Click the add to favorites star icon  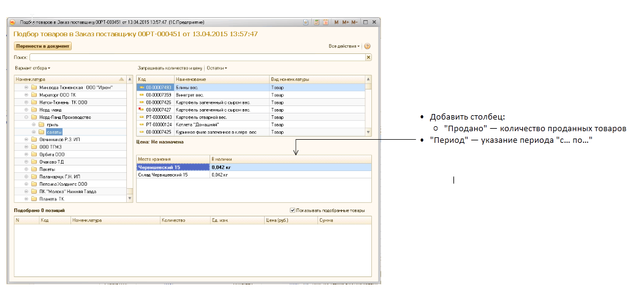(307, 23)
